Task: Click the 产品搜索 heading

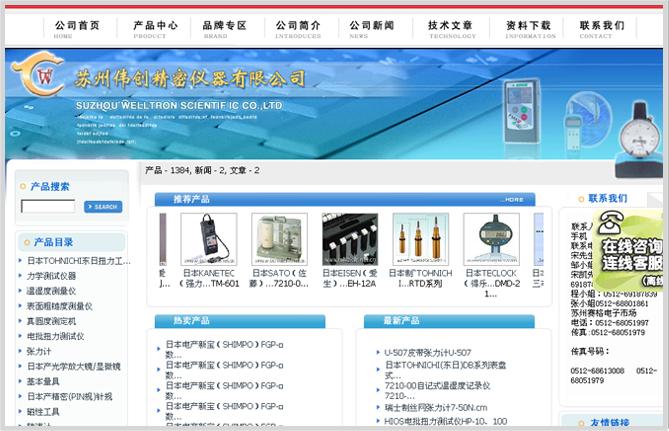Action: point(49,186)
